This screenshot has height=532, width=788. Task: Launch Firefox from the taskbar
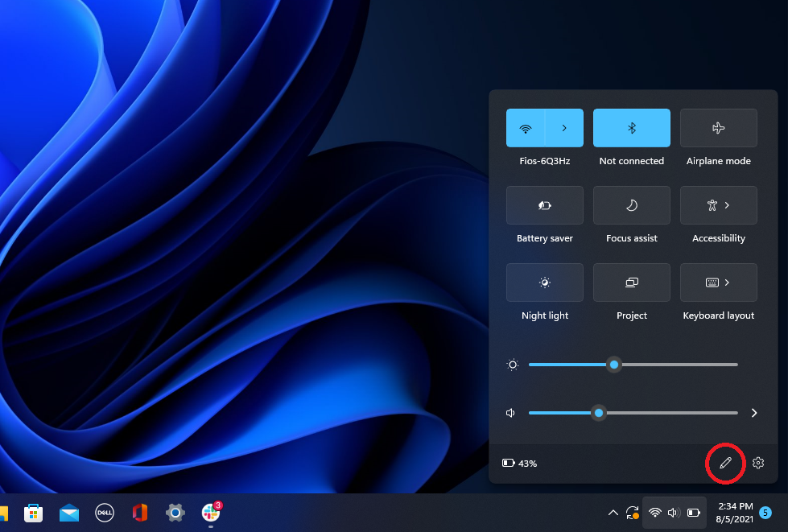[x=140, y=513]
